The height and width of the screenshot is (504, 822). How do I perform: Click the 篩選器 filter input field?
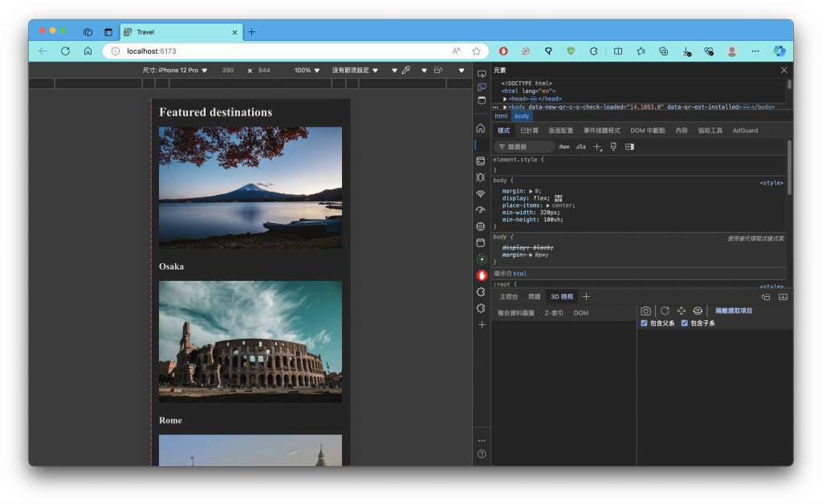(x=526, y=147)
